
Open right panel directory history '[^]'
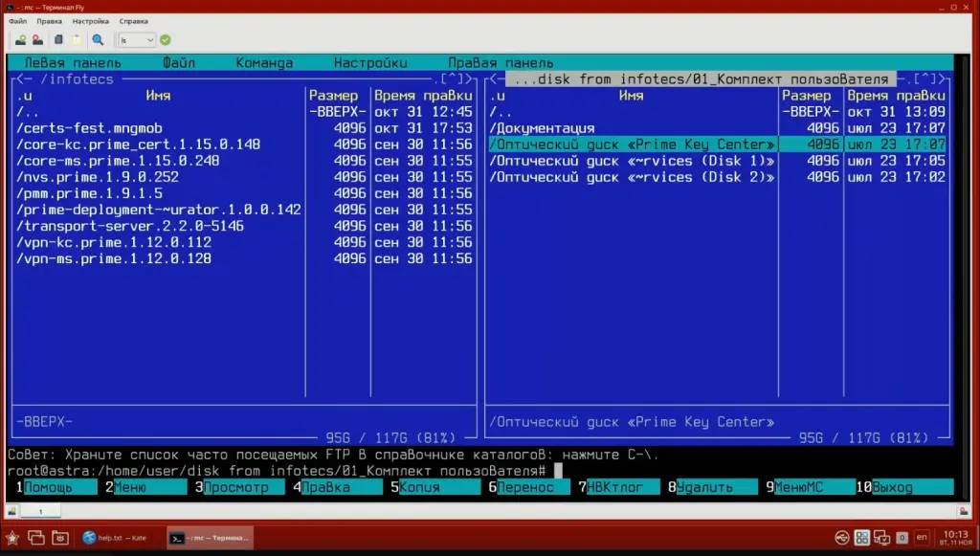coord(925,79)
